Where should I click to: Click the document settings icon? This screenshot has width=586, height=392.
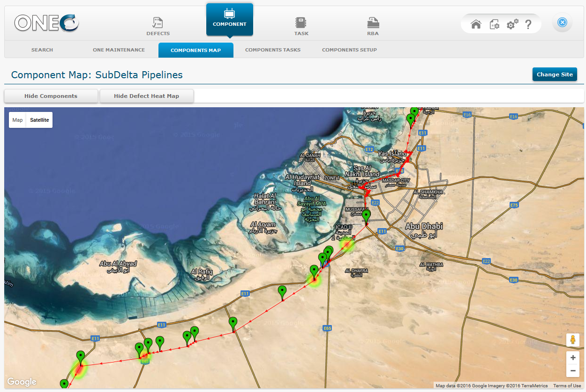pos(495,24)
